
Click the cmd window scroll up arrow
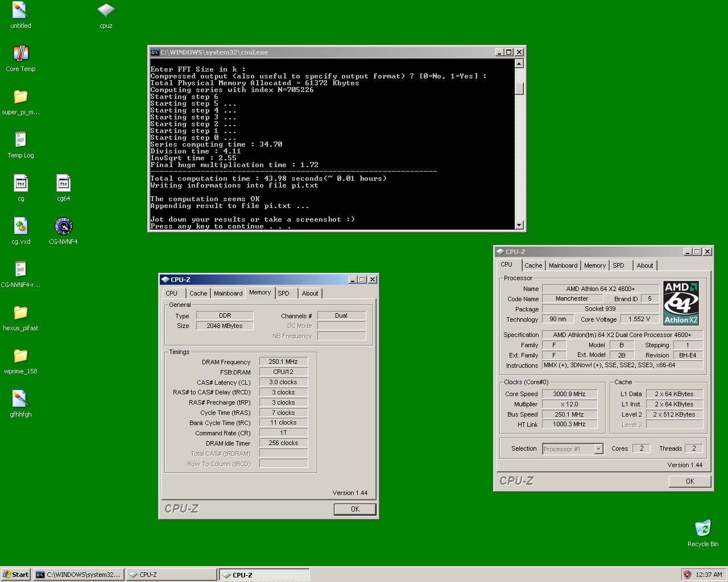point(519,64)
